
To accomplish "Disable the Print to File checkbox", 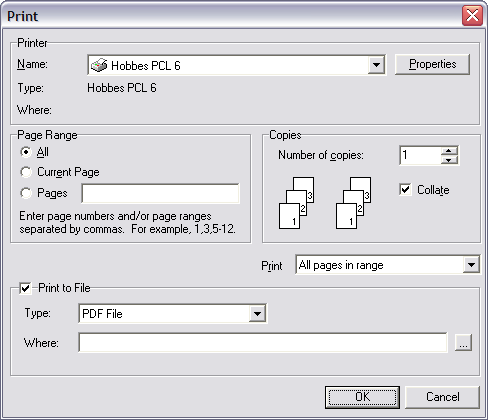I will click(x=25, y=288).
